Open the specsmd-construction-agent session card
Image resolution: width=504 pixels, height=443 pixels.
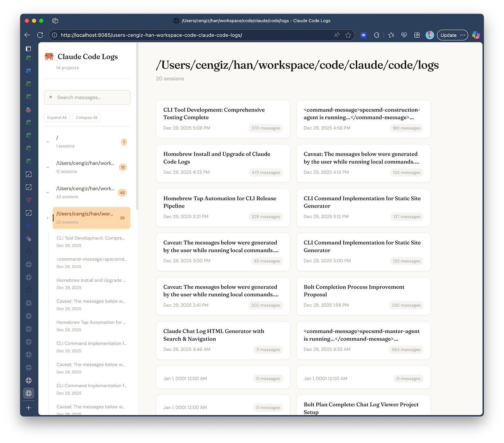pyautogui.click(x=363, y=119)
